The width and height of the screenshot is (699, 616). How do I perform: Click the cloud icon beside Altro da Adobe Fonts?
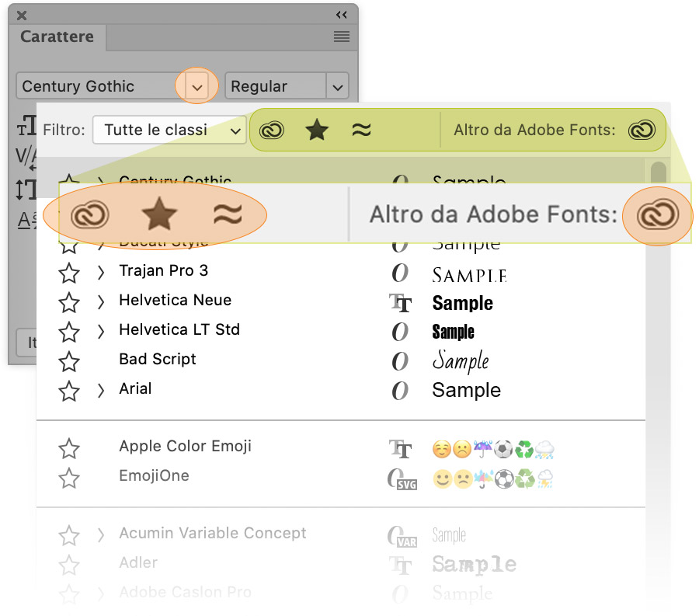coord(642,131)
